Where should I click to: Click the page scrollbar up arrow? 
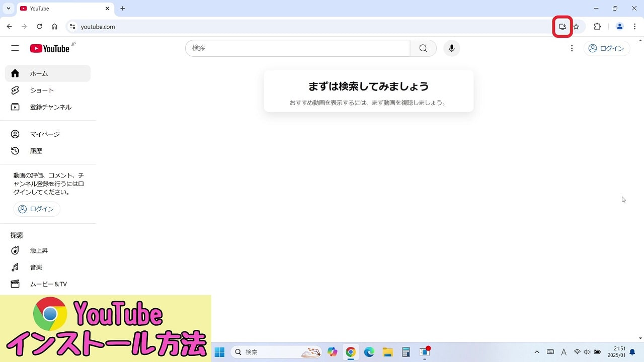(x=640, y=40)
